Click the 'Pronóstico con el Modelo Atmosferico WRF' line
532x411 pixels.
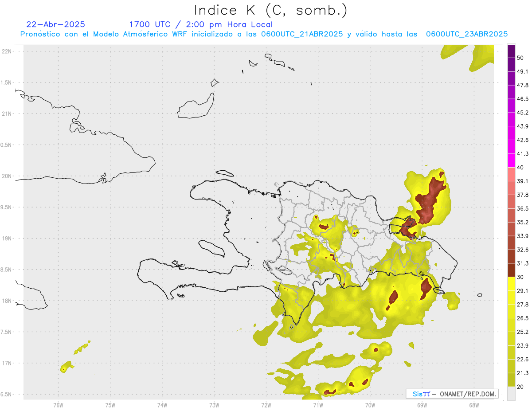pos(264,34)
